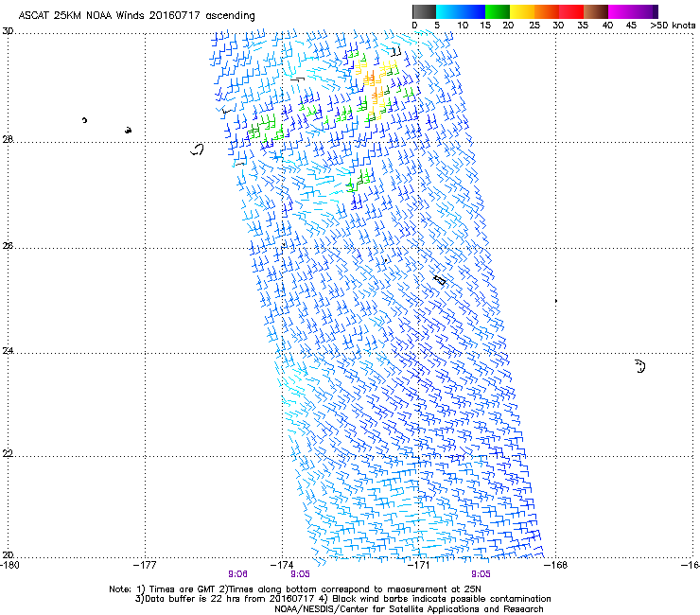Screen dimensions: 700x615
Task: Click the latitude axis label '22'
Action: point(8,454)
